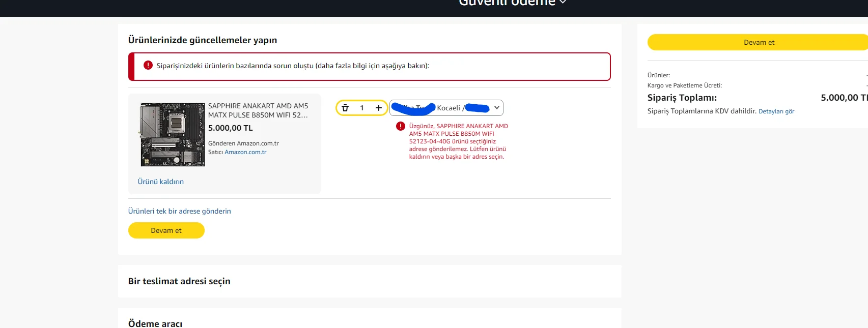Click red alert icon in top error banner
The width and height of the screenshot is (868, 328).
(x=148, y=65)
